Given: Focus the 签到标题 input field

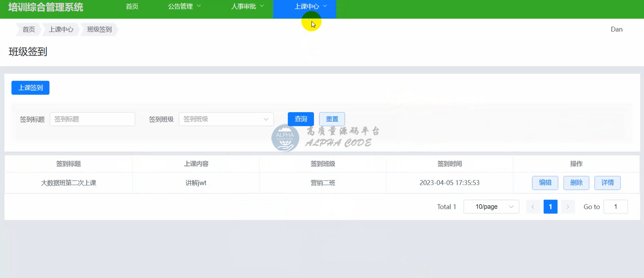Looking at the screenshot, I should [92, 119].
